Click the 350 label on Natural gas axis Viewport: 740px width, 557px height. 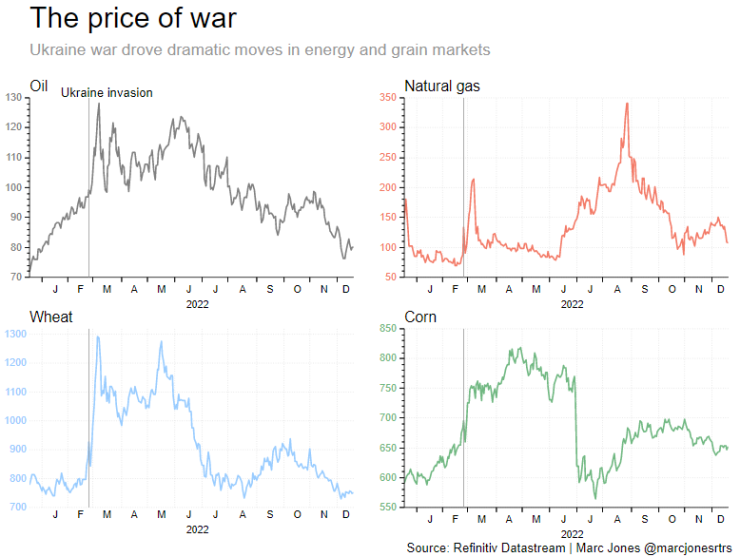[x=388, y=97]
